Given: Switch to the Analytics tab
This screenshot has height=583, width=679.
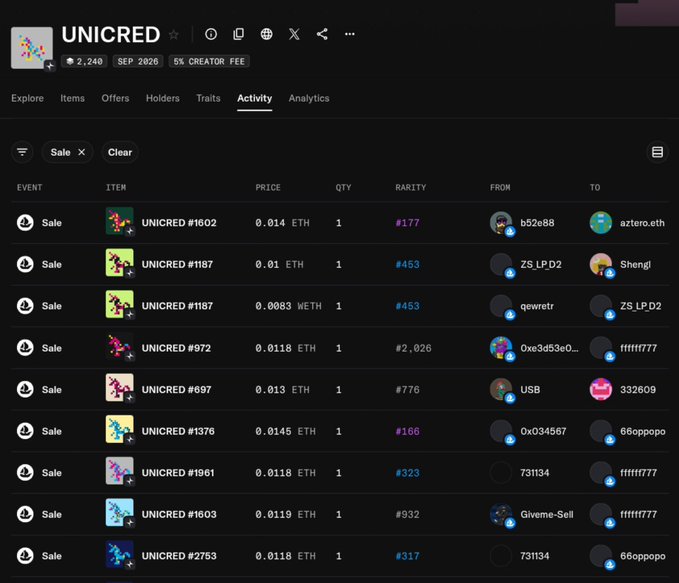Looking at the screenshot, I should pos(309,98).
